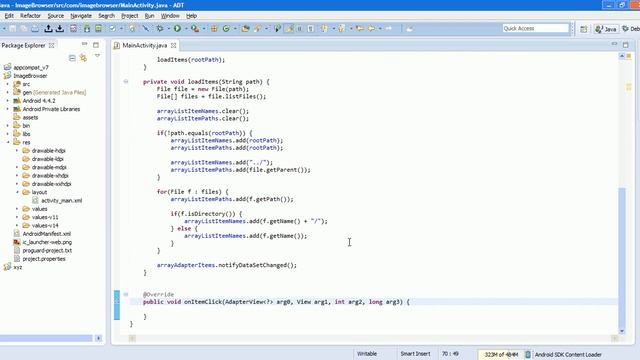Select AndroidManifest.xml in Package Explorer
This screenshot has height=360, width=640.
point(47,234)
